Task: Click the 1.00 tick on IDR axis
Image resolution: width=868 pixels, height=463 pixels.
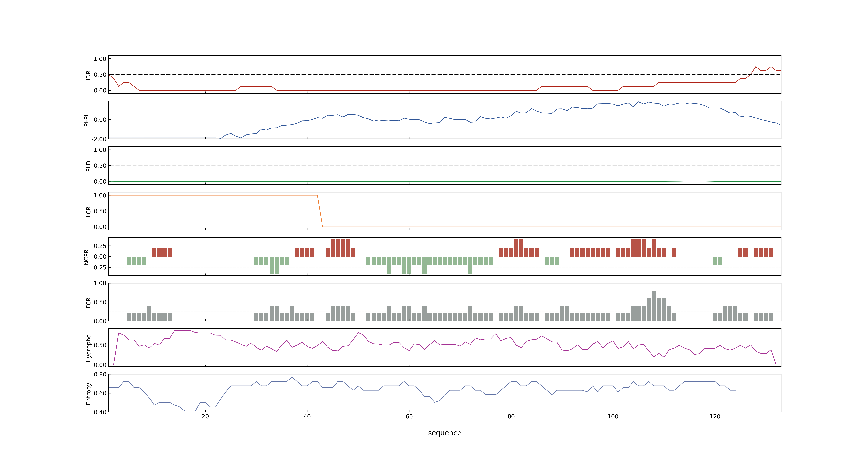Action: [x=100, y=59]
